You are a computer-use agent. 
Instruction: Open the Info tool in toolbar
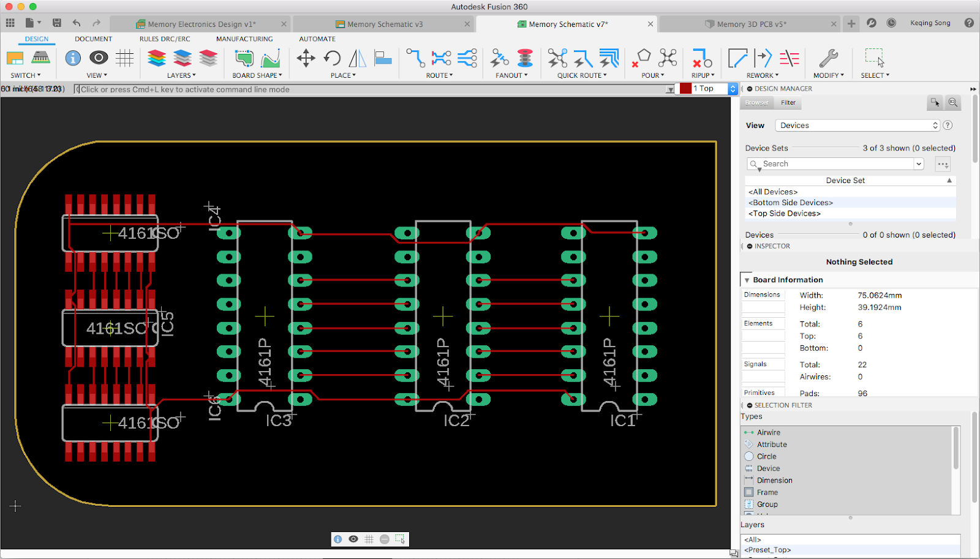(x=73, y=58)
